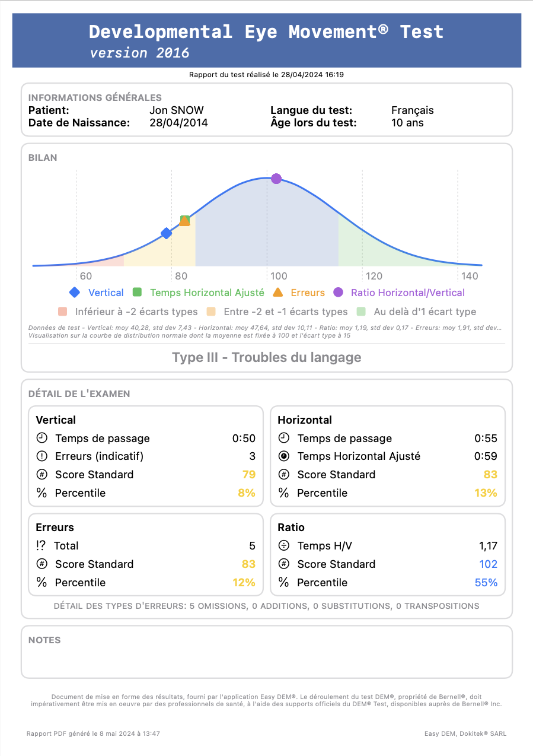Click the Horizontal Score Standard hash icon
This screenshot has width=533, height=756.
[284, 475]
